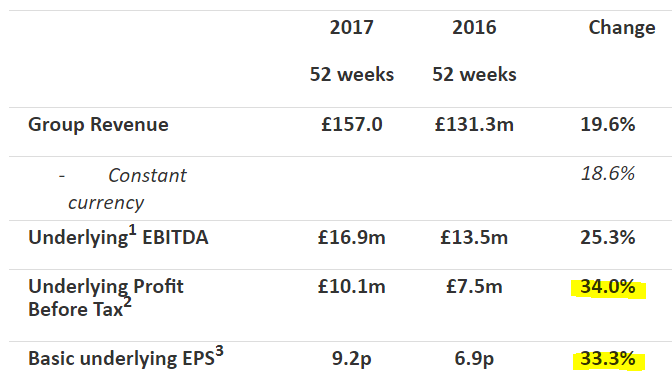
Task: Click the Change column header
Action: (x=622, y=29)
